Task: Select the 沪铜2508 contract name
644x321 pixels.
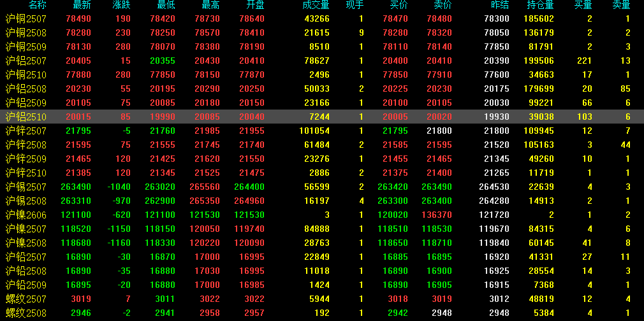Action: [x=26, y=33]
